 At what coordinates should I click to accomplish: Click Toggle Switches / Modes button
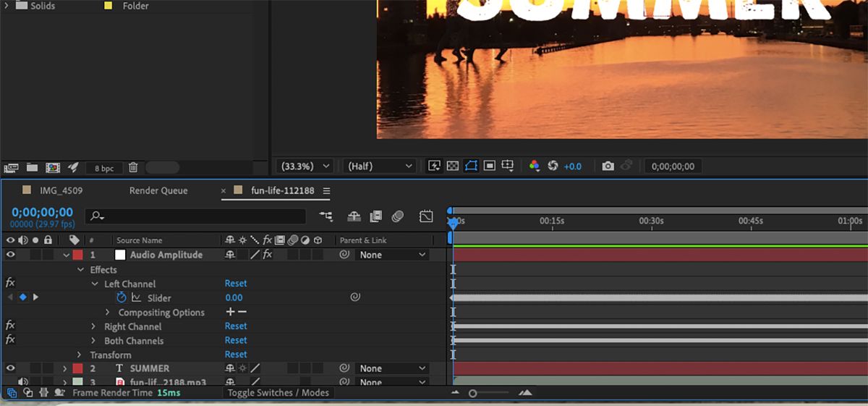(278, 393)
